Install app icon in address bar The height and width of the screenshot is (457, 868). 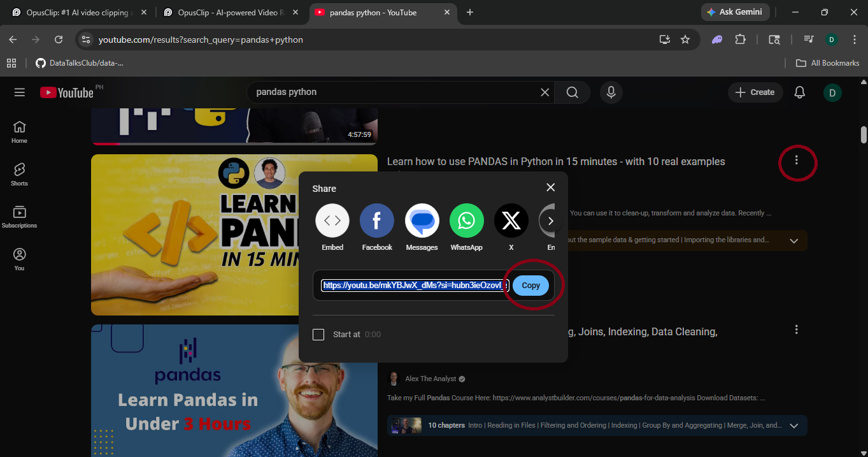(x=665, y=40)
